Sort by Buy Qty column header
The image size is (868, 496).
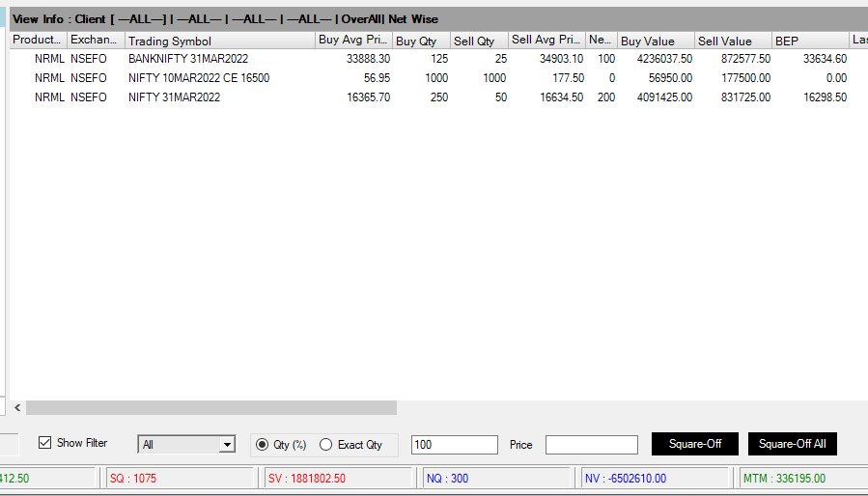[x=421, y=41]
